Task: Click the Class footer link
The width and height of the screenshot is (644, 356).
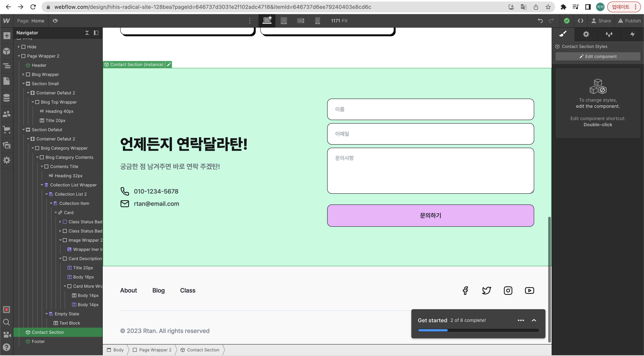Action: click(x=188, y=290)
